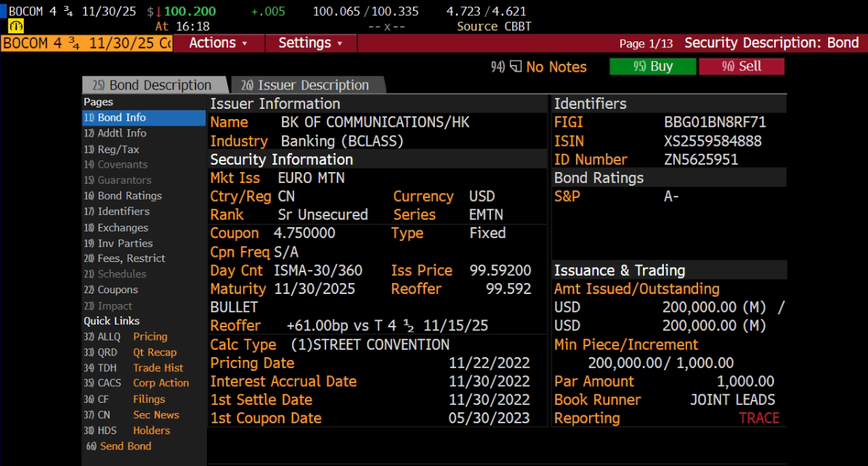Click the TRACE reporting value
This screenshot has width=868, height=466.
[x=759, y=418]
